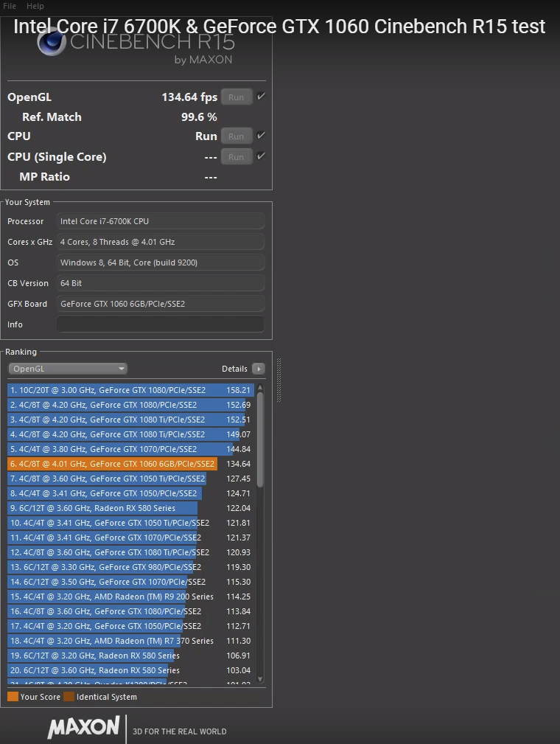Select ranking 19. Radeon RX 580 106.91
The width and height of the screenshot is (560, 744).
coord(131,656)
